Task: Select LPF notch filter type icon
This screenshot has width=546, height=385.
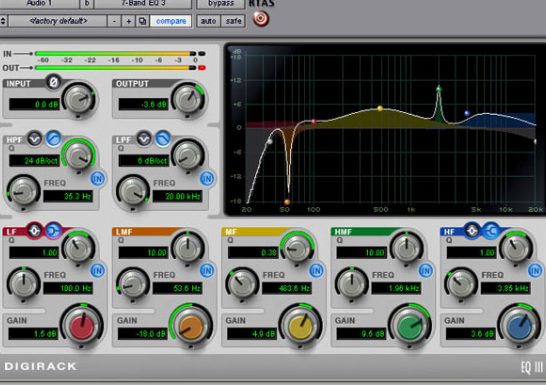Action: (x=144, y=139)
